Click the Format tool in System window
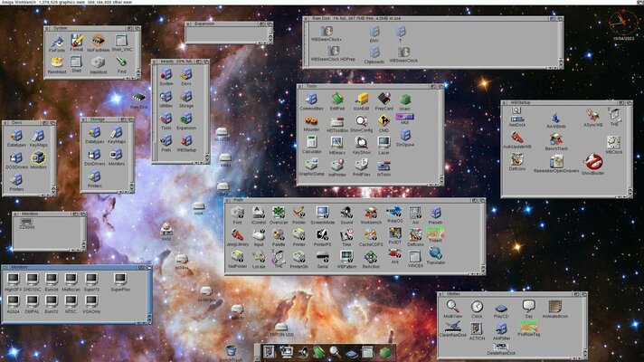The image size is (644, 362). coord(76,40)
